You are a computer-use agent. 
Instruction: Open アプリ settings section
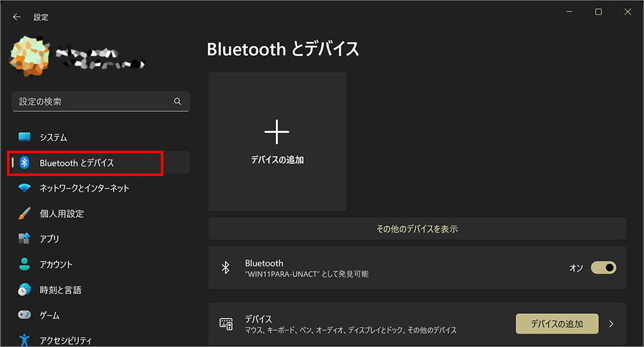click(x=100, y=238)
